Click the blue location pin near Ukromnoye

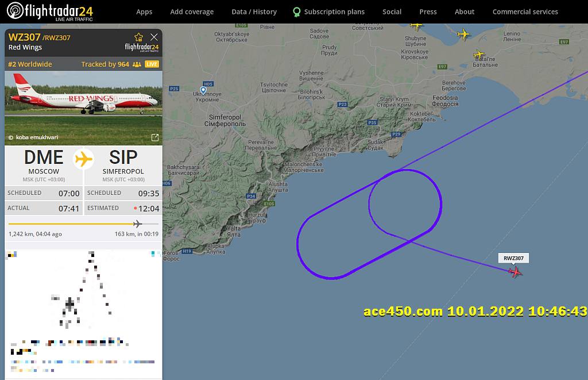pos(203,90)
